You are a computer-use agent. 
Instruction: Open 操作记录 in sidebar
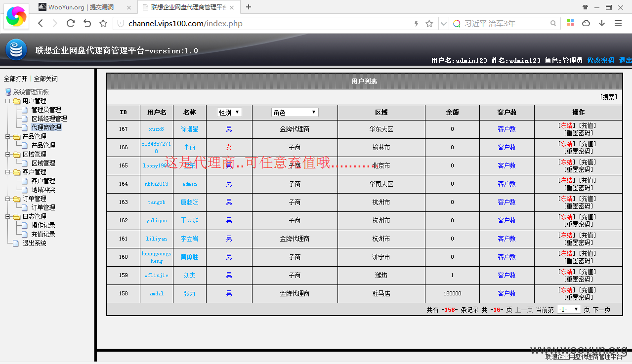[43, 225]
